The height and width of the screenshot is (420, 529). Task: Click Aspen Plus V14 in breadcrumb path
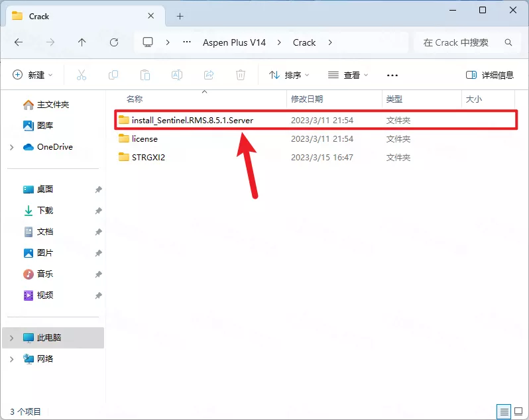[x=234, y=42]
